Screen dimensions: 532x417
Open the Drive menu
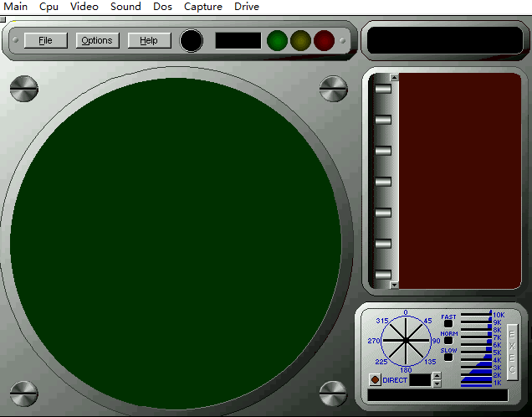(247, 7)
